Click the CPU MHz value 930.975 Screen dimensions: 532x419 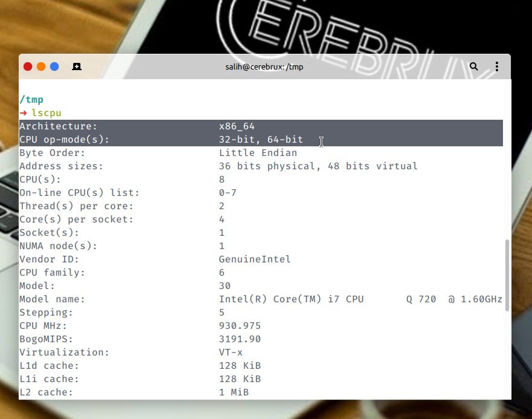tap(240, 325)
